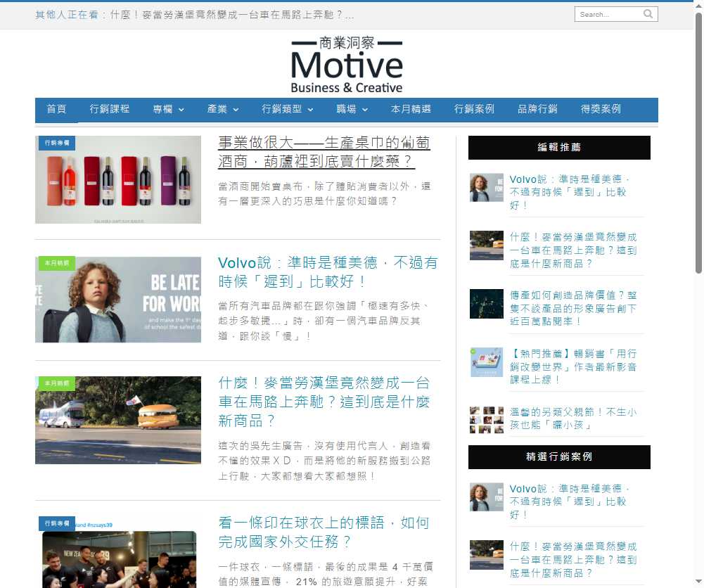Screen dimensions: 704x588
Task: Click the 本月精選 nav item
Action: pos(411,110)
